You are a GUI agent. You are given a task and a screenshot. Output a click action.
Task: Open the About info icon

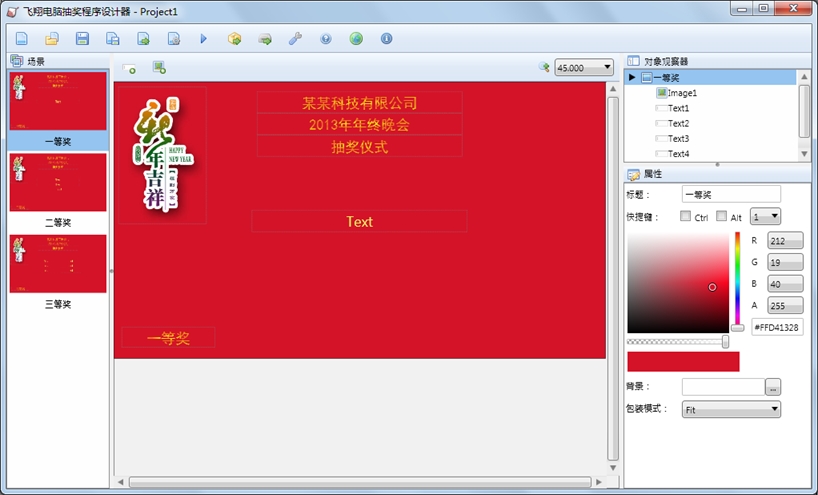click(x=386, y=39)
